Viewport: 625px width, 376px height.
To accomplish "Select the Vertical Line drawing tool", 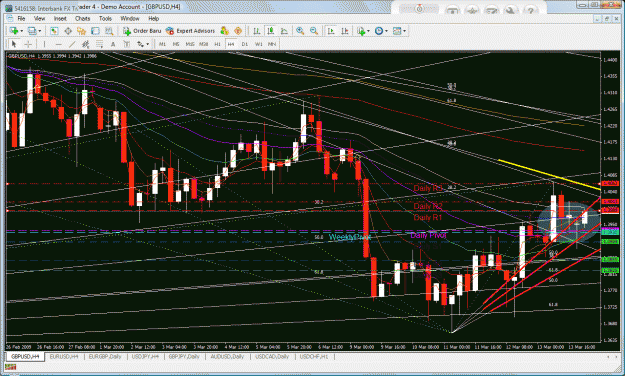I will (44, 44).
